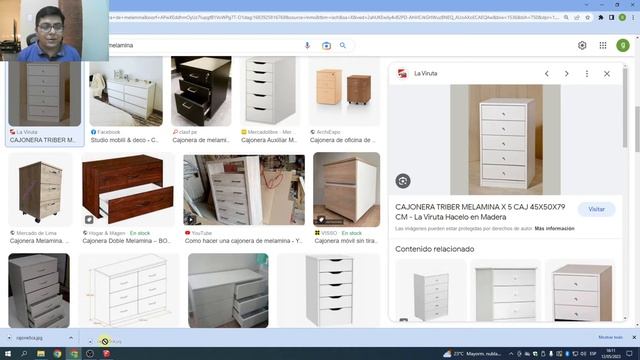Click La Viruta source name in panel header

[425, 73]
